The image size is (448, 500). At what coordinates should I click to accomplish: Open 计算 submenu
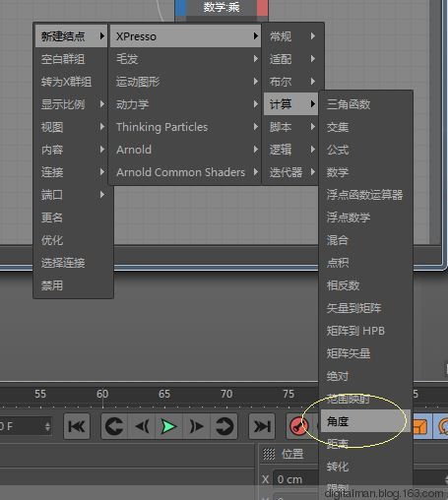coord(290,104)
